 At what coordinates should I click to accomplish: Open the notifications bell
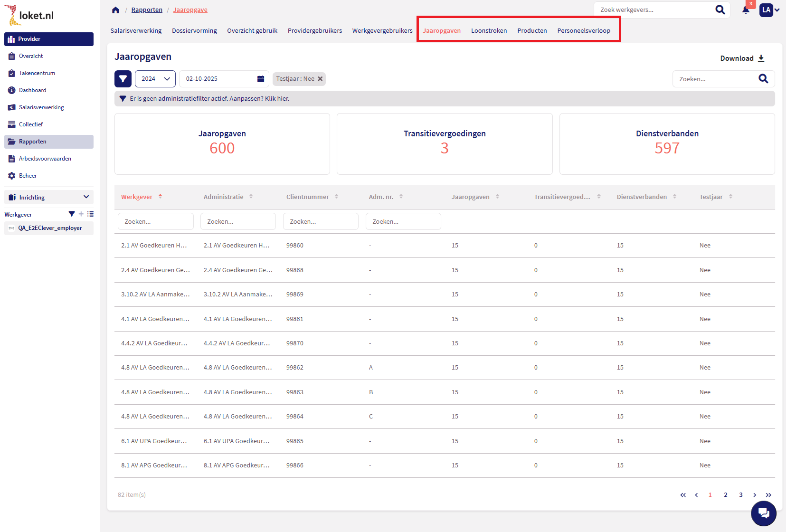[x=746, y=10]
